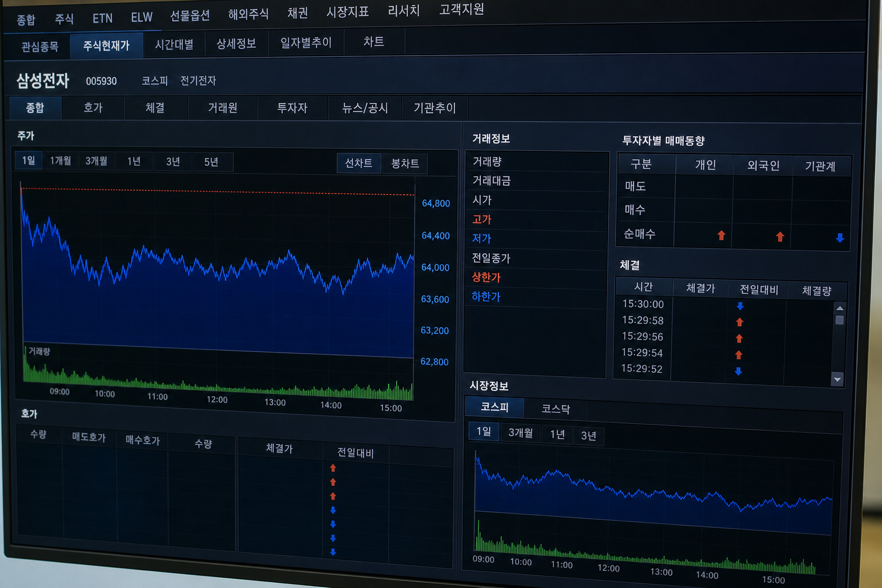The width and height of the screenshot is (882, 588).
Task: Click the 거래대금 row label
Action: (492, 181)
